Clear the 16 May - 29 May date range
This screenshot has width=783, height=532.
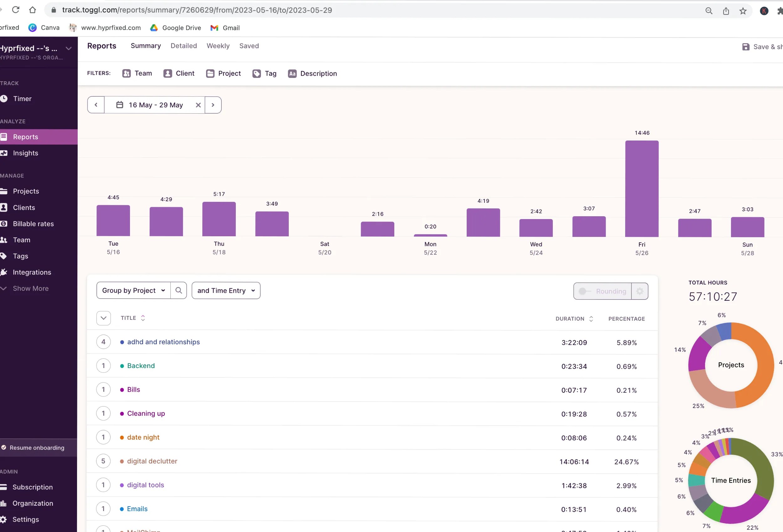[x=198, y=105]
